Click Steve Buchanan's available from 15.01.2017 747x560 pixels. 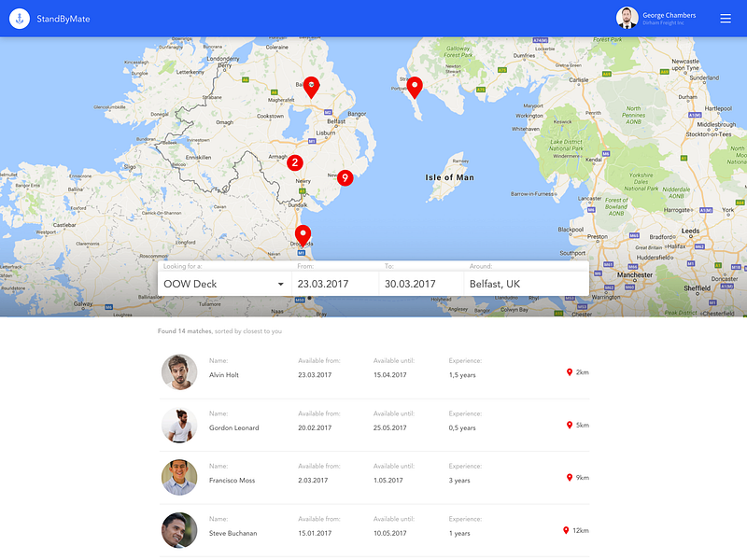tap(315, 533)
